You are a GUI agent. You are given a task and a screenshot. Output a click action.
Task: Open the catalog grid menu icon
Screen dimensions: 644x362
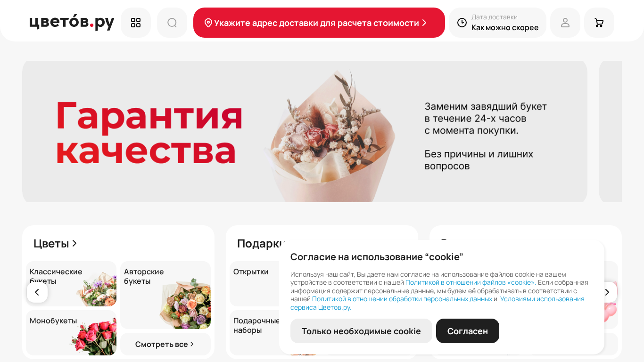(x=136, y=23)
